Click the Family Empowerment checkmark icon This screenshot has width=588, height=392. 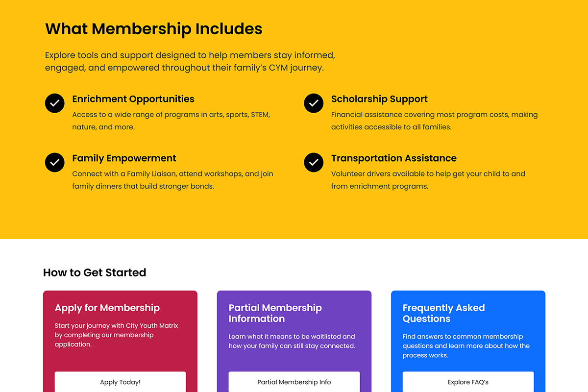pos(55,162)
